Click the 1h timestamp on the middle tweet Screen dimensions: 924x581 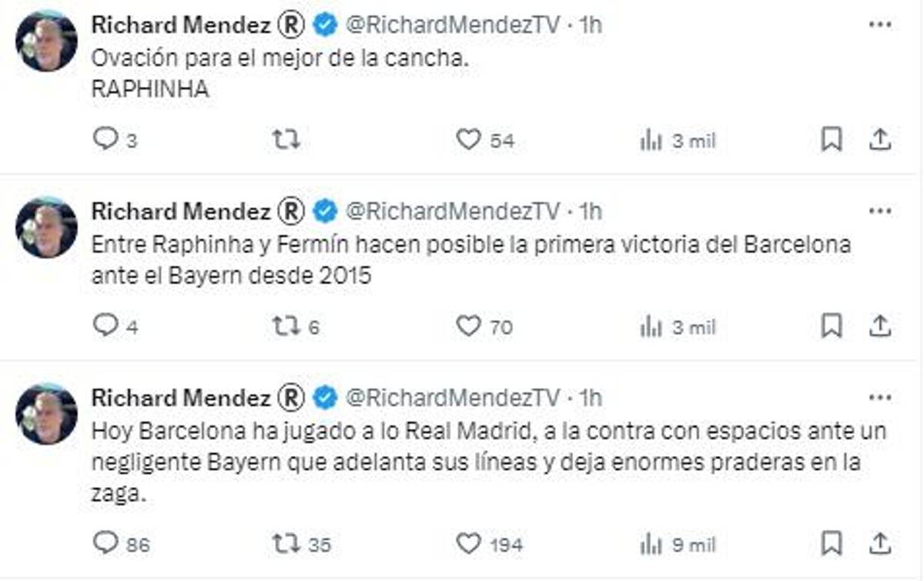point(591,211)
